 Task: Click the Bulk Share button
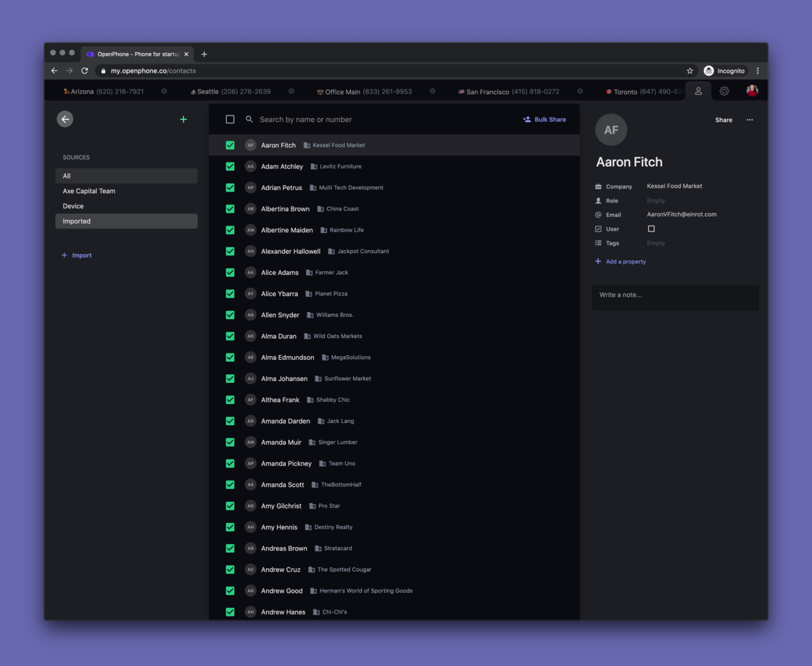pos(544,119)
